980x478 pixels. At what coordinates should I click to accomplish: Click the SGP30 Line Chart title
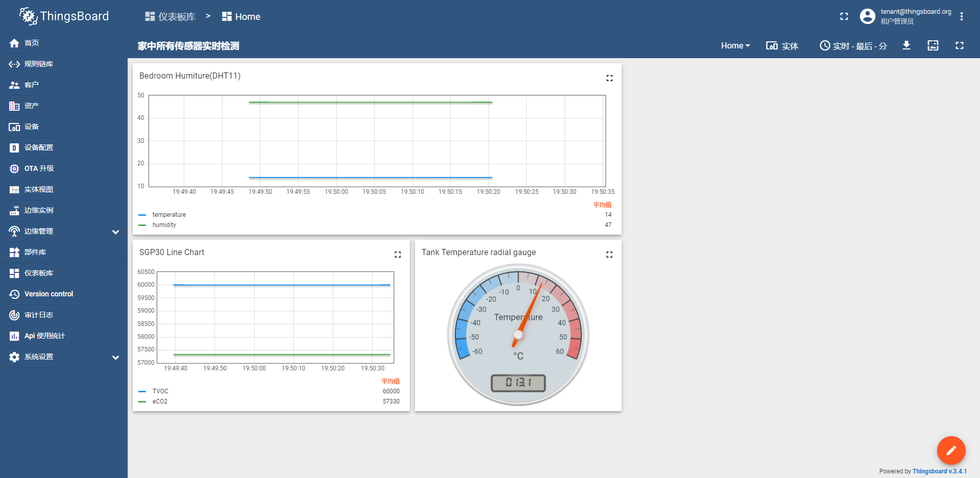pyautogui.click(x=171, y=252)
